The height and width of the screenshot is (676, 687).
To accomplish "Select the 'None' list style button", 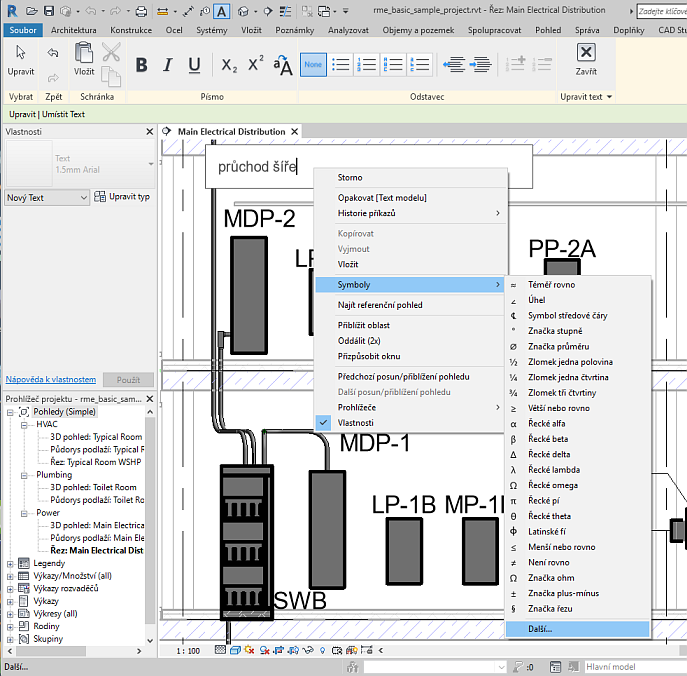I will click(313, 65).
